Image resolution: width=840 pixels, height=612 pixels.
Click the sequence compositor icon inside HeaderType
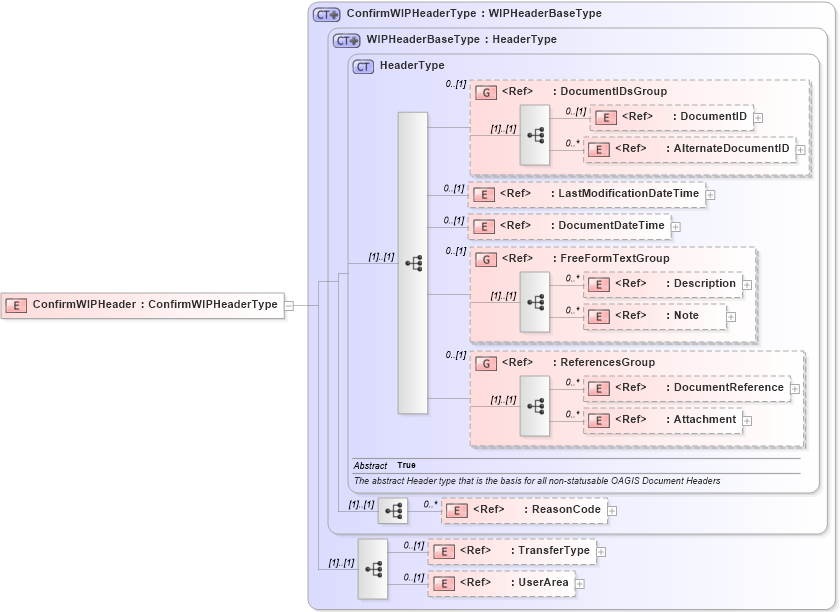[416, 264]
